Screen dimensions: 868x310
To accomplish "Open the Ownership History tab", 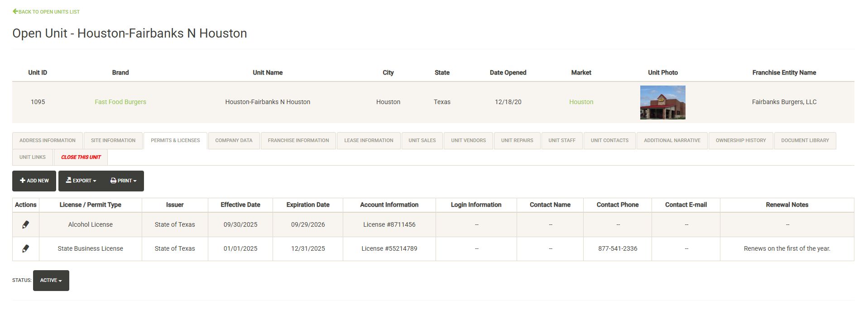I will (740, 140).
